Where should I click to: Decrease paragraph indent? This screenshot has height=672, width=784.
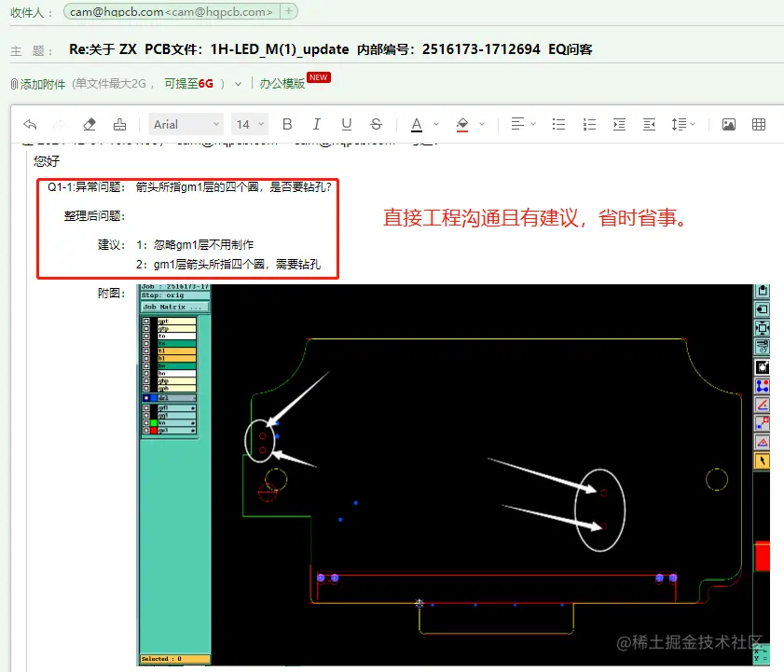649,125
